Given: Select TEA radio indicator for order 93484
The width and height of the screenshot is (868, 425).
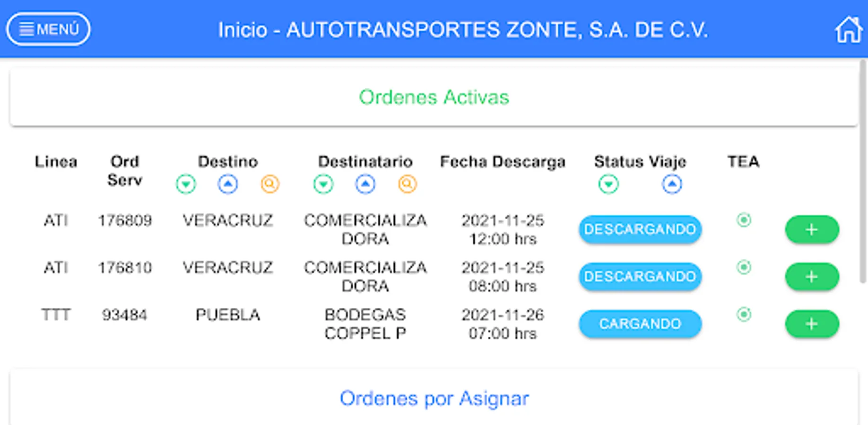Looking at the screenshot, I should [744, 314].
